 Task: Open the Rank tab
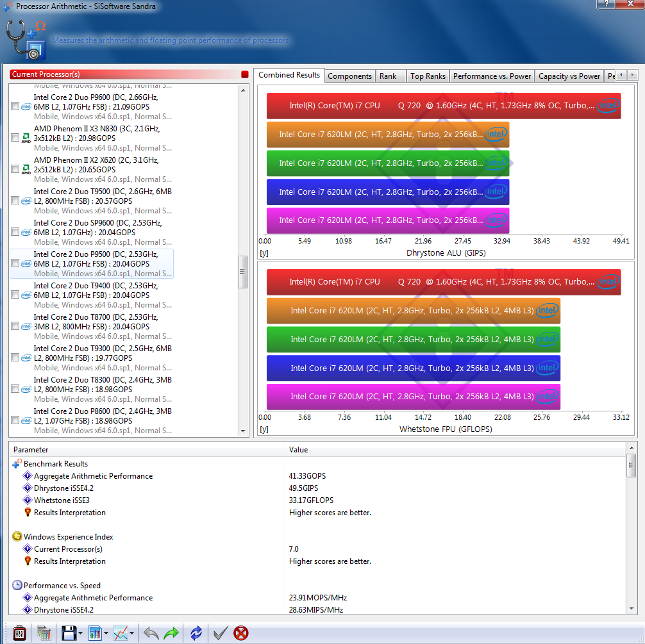(390, 76)
